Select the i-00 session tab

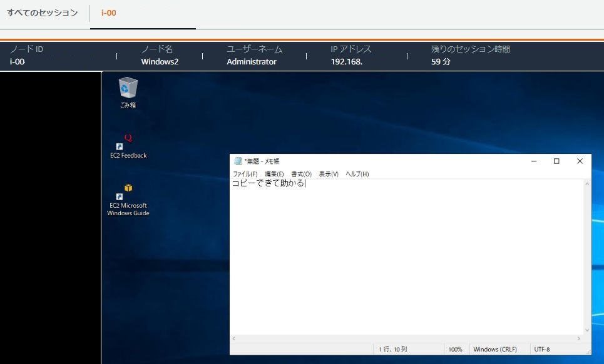click(107, 12)
